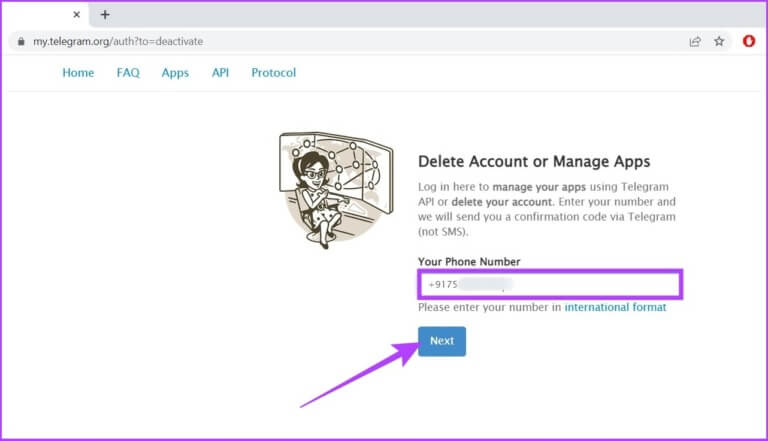Click the Telegram illustration of woman at map
The height and width of the screenshot is (441, 768).
(336, 190)
